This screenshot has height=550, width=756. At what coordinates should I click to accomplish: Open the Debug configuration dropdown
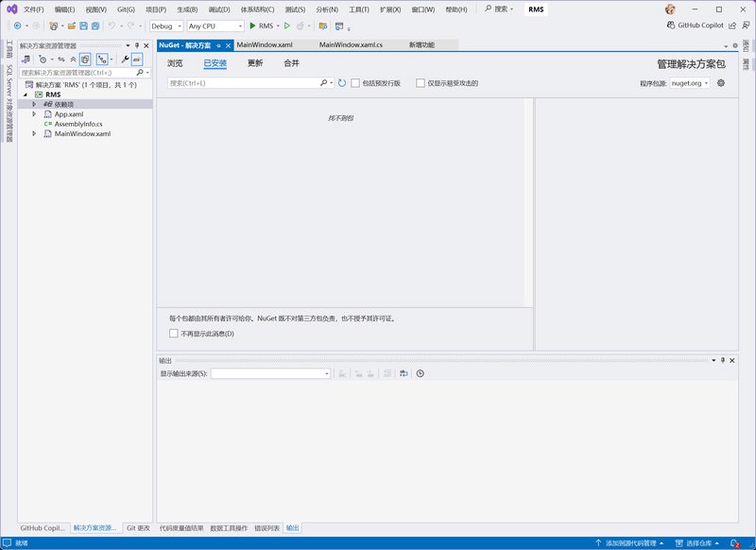click(x=166, y=26)
